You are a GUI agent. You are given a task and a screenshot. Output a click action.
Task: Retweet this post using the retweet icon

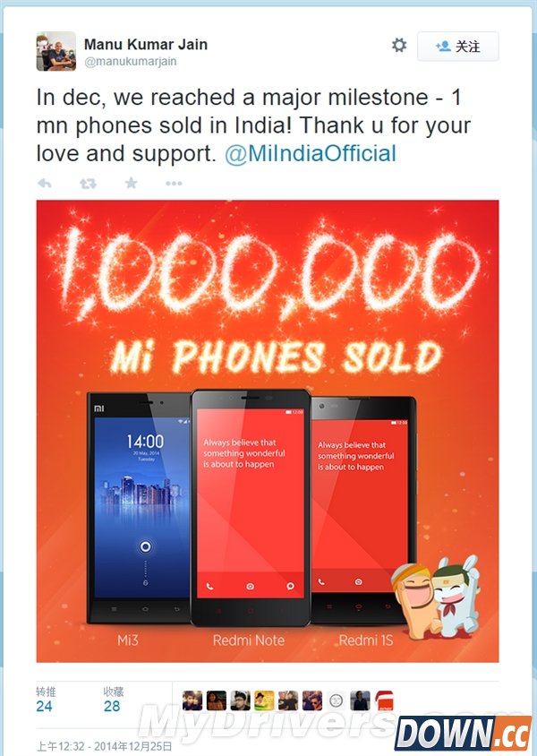point(88,184)
